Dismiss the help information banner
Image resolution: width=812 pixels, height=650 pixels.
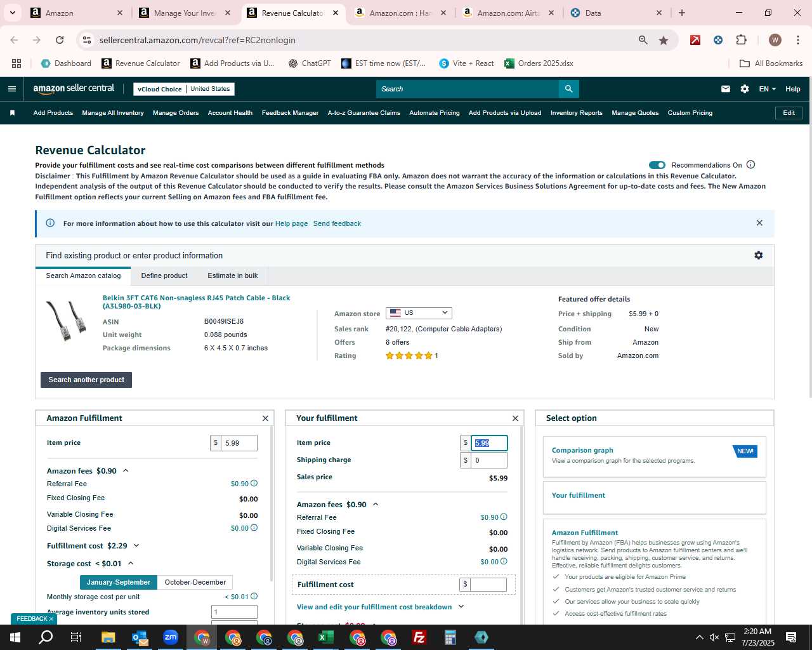point(759,223)
